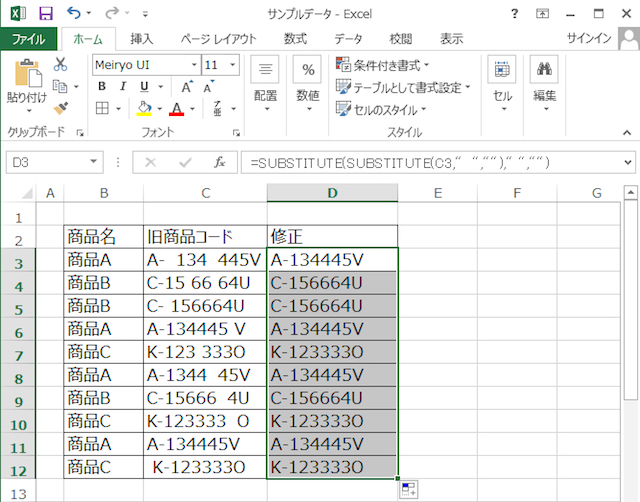
Task: Switch to the 数式 tab
Action: 295,39
